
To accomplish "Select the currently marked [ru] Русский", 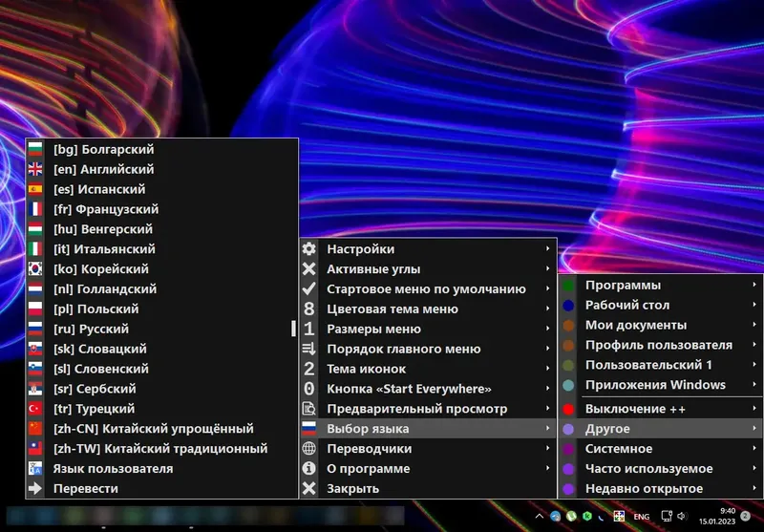I will click(161, 329).
